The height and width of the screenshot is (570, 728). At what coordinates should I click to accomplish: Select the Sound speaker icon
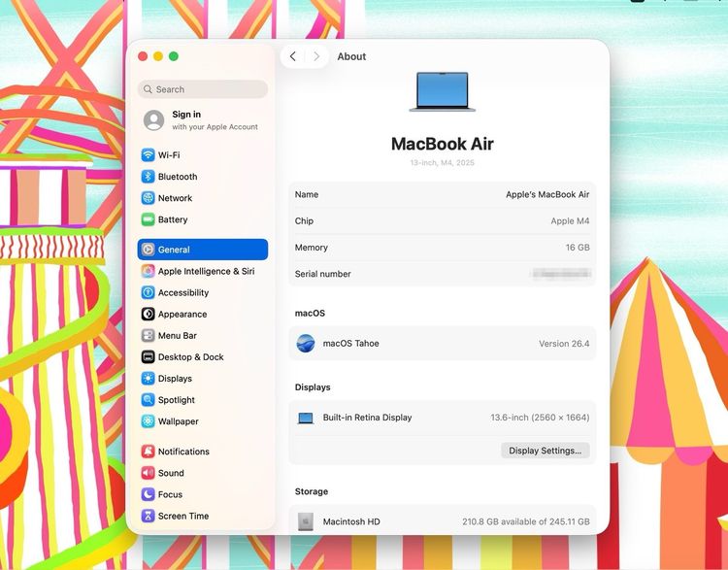coord(149,473)
